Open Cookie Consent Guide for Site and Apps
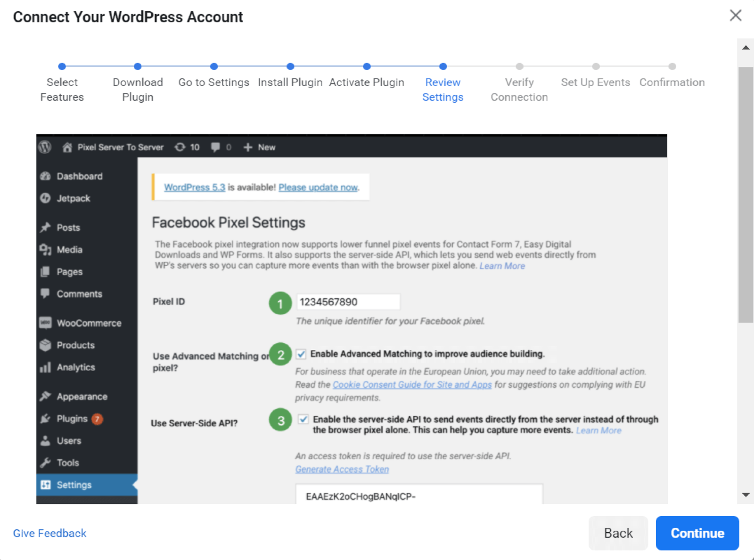The image size is (754, 560). point(412,385)
